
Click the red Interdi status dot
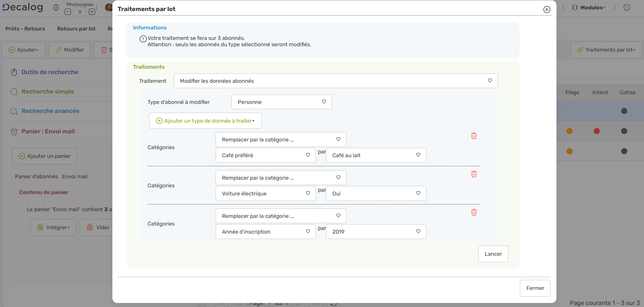tap(597, 131)
